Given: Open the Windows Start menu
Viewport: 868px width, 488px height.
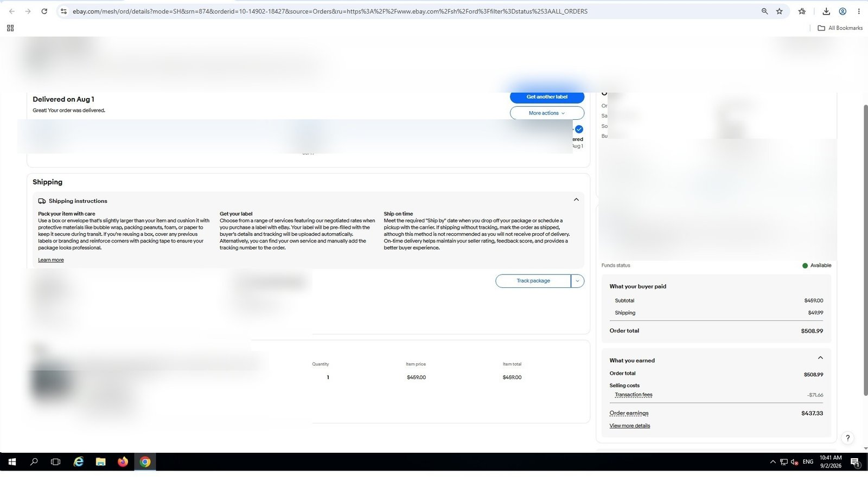Looking at the screenshot, I should [12, 462].
